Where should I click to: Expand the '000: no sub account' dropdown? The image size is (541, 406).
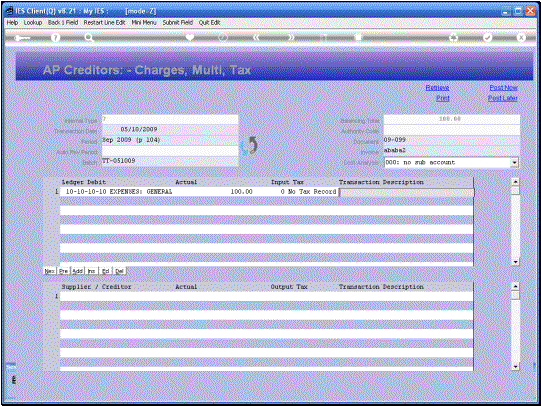pos(514,162)
